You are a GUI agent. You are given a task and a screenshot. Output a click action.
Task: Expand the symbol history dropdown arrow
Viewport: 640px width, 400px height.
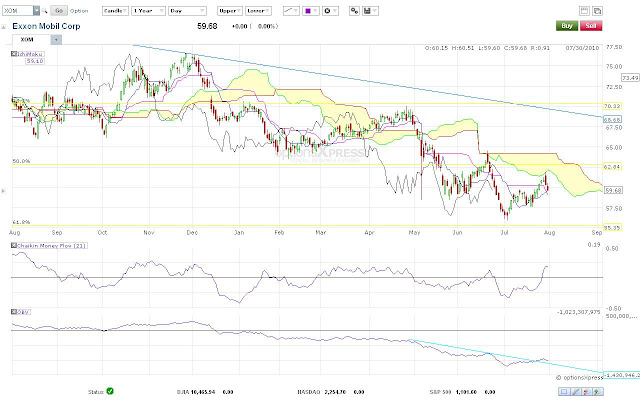pos(36,11)
